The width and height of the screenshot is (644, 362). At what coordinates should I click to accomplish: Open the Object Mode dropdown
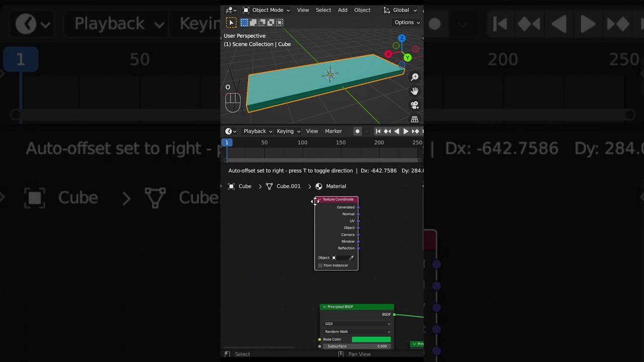pyautogui.click(x=266, y=10)
